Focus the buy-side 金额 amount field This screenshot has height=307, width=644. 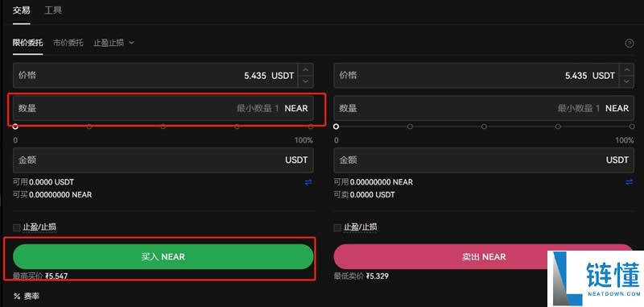coord(163,160)
